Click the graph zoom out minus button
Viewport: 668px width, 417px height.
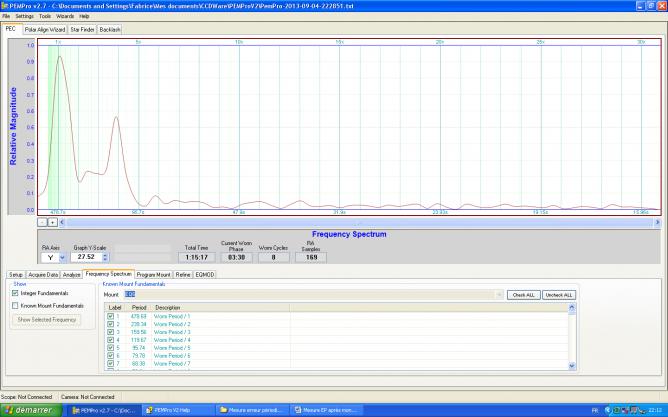coord(42,222)
